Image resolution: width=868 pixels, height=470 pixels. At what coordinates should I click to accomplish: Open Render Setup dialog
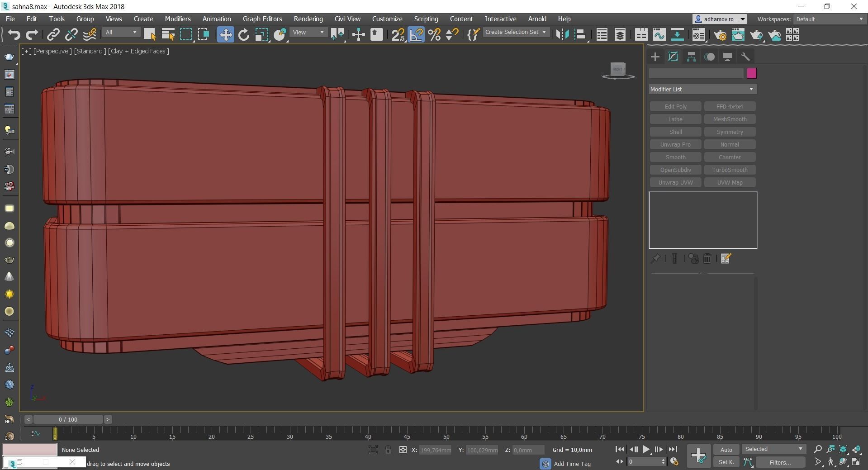[720, 35]
